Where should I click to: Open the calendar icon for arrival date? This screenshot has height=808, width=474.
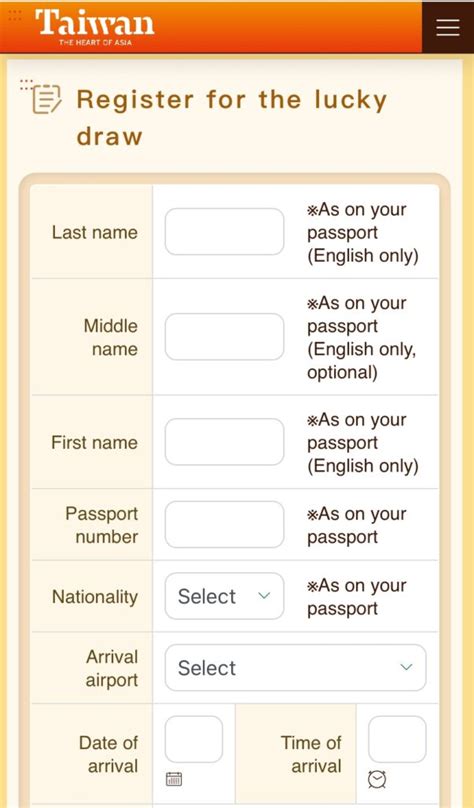click(174, 779)
